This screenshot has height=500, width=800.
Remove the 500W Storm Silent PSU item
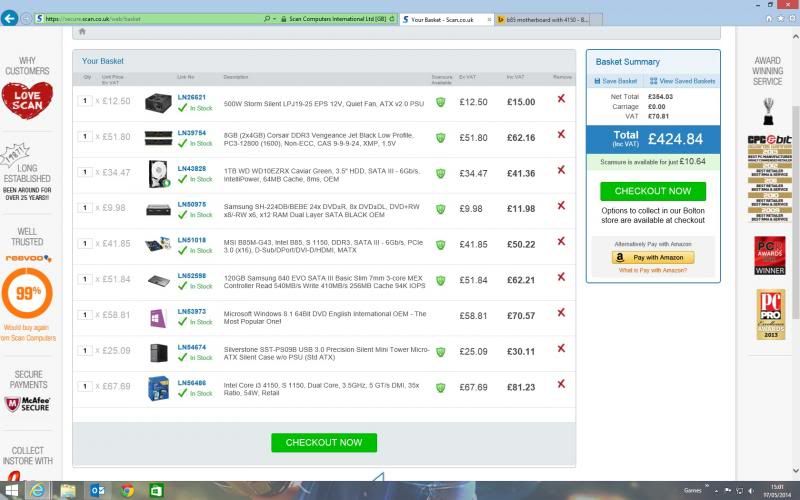pyautogui.click(x=561, y=98)
